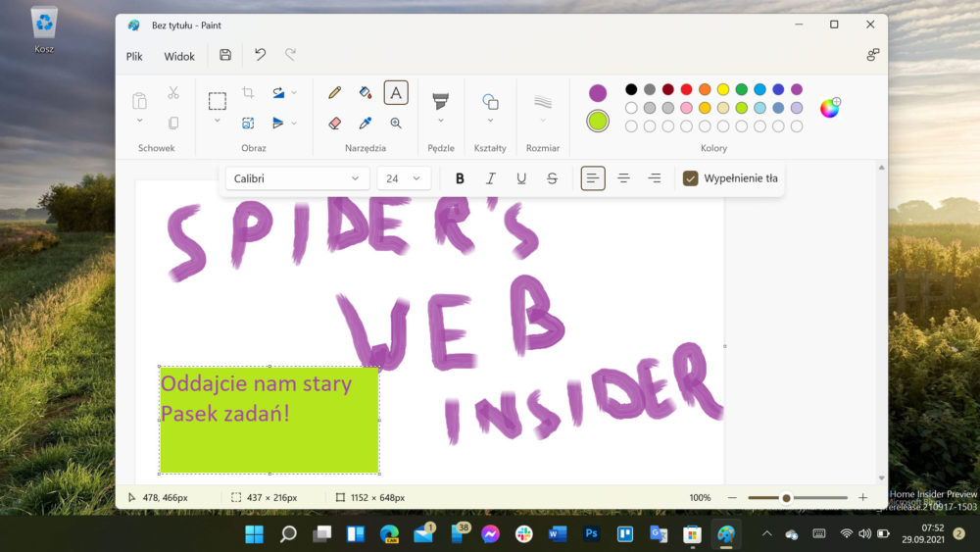
Task: Click the Save floppy disk icon
Action: pos(225,55)
